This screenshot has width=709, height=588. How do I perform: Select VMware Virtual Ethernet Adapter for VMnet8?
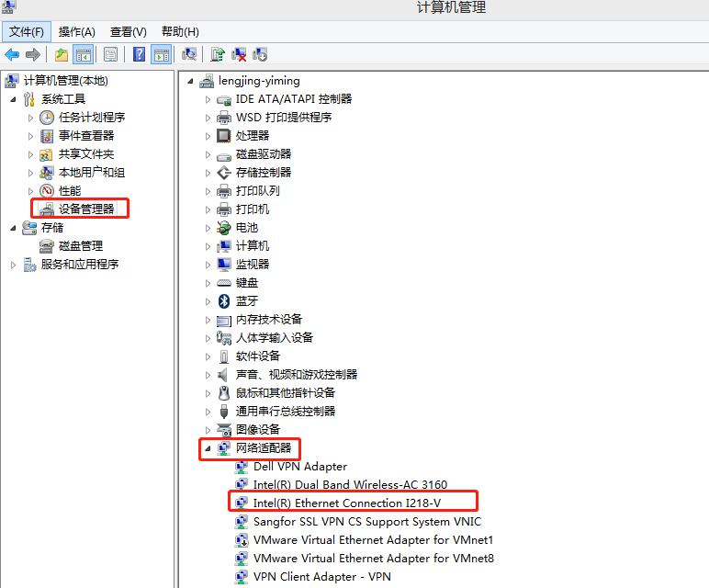tap(374, 559)
